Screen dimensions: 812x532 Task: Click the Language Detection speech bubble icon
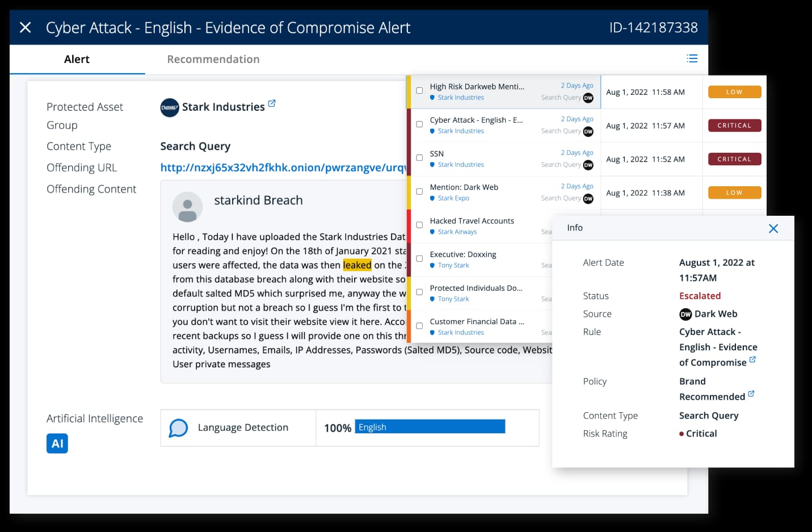pos(178,428)
